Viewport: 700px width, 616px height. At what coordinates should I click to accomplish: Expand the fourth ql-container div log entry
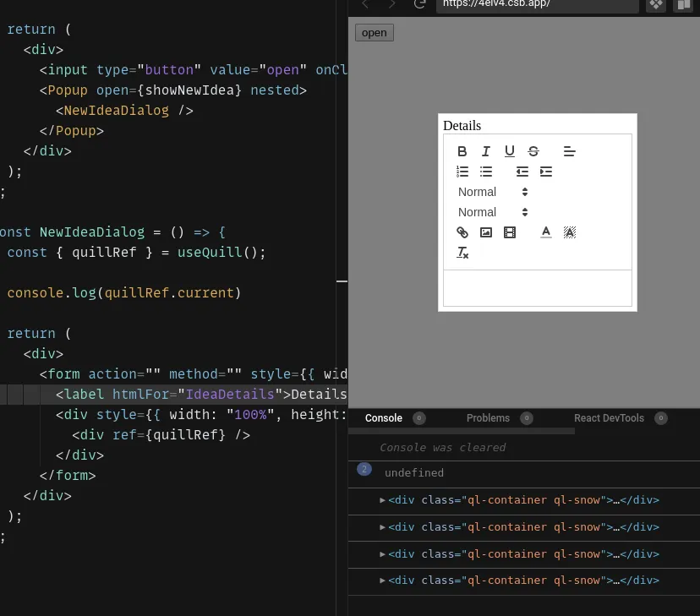[x=382, y=581]
